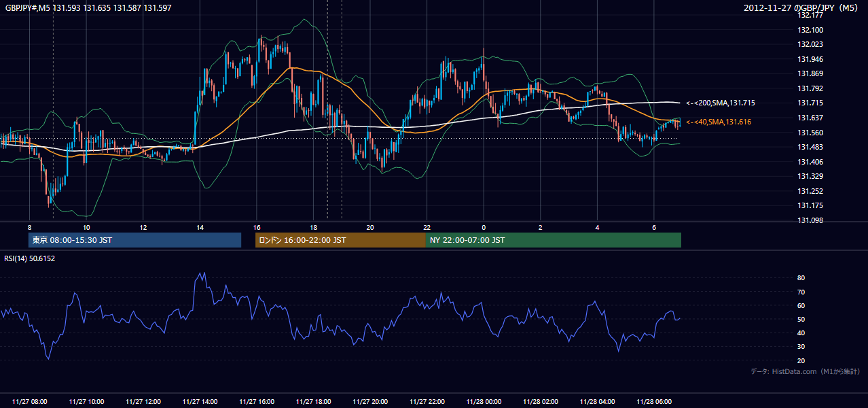Select the ロンドン 16:00-22:00 JST session bar
Image resolution: width=868 pixels, height=408 pixels.
click(x=340, y=240)
